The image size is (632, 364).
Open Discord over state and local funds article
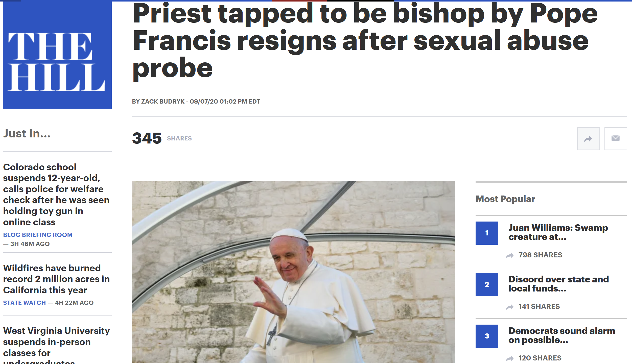click(x=559, y=284)
